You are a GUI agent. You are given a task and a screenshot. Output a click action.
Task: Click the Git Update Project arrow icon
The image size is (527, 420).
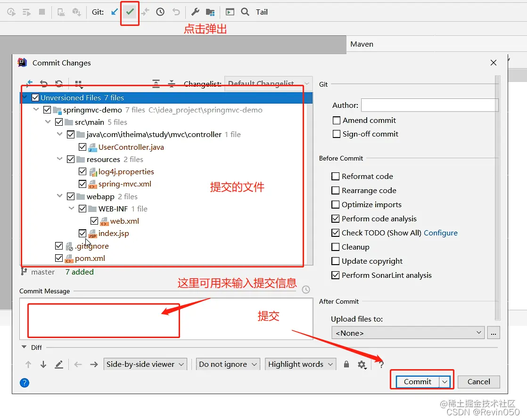click(x=115, y=12)
